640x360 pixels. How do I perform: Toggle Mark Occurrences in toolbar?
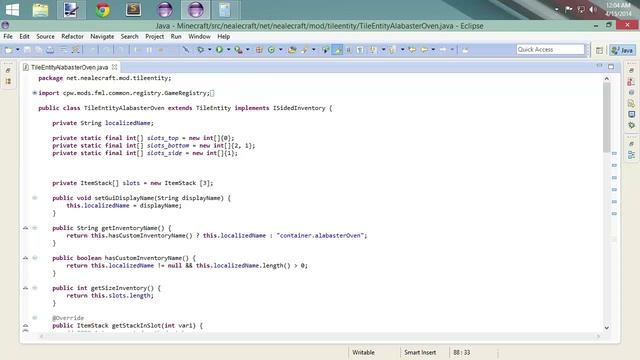337,50
